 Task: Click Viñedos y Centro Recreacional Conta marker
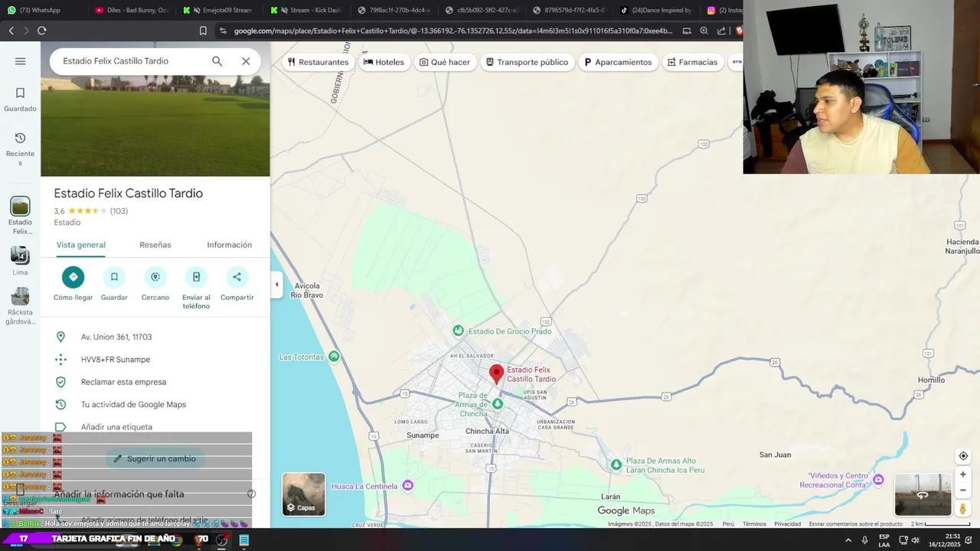point(878,480)
